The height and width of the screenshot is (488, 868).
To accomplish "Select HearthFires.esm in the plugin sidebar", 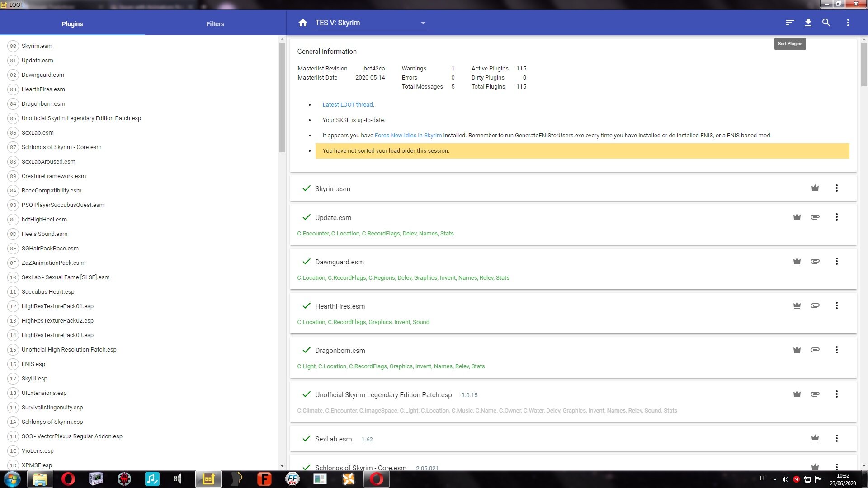I will coord(43,89).
